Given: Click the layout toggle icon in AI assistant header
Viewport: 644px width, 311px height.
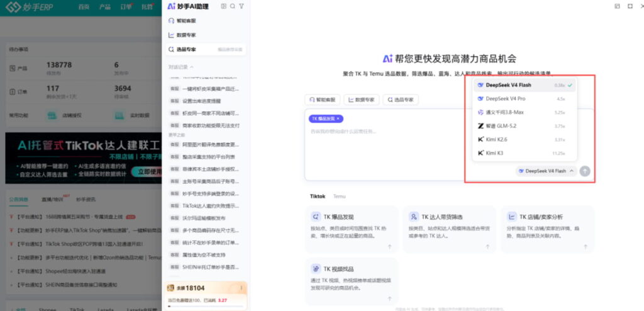Looking at the screenshot, I should tap(223, 6).
